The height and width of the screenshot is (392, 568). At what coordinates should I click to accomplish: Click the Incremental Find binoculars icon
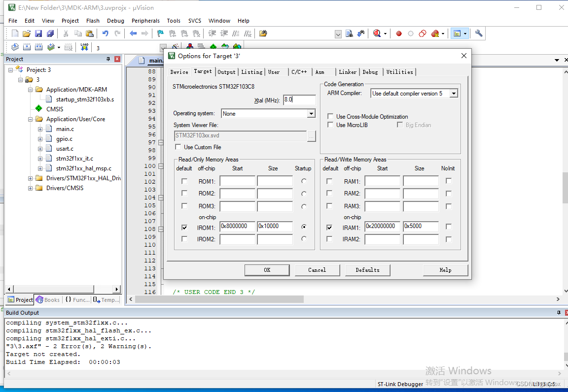(x=361, y=33)
